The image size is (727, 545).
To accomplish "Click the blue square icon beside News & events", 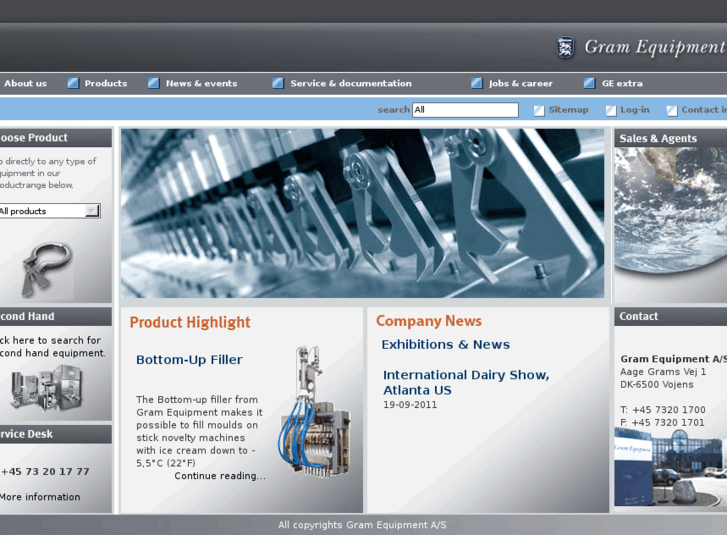I will pos(153,83).
